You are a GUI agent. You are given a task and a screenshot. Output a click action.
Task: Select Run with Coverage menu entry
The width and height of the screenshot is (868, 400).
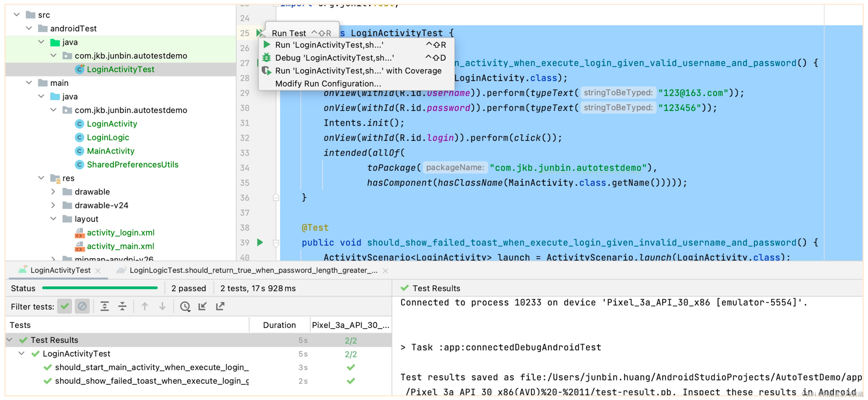[x=356, y=71]
